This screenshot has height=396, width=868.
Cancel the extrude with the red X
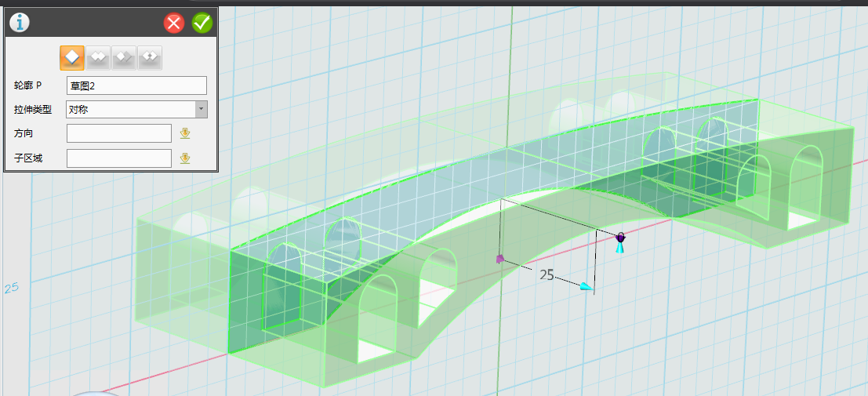[x=174, y=23]
